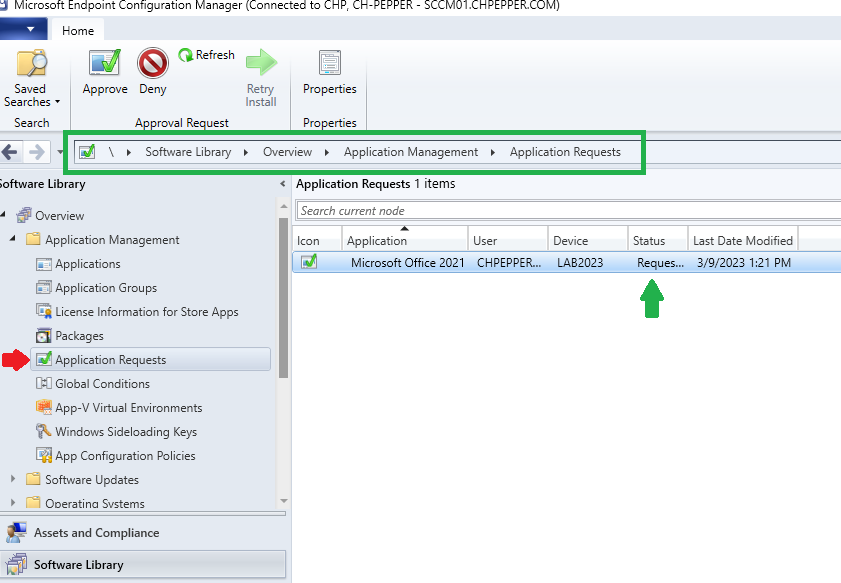
Task: Select Application Management in the breadcrumb
Action: [x=411, y=152]
